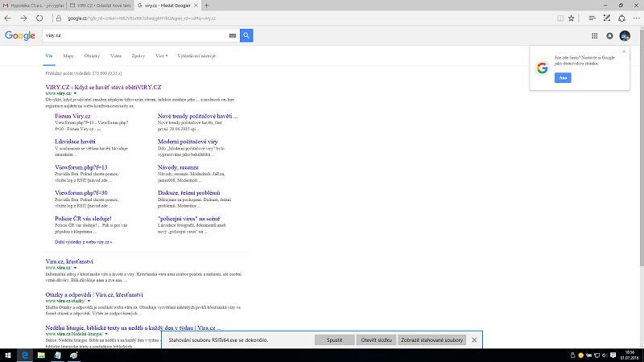Click the orange tray icon

point(580,356)
